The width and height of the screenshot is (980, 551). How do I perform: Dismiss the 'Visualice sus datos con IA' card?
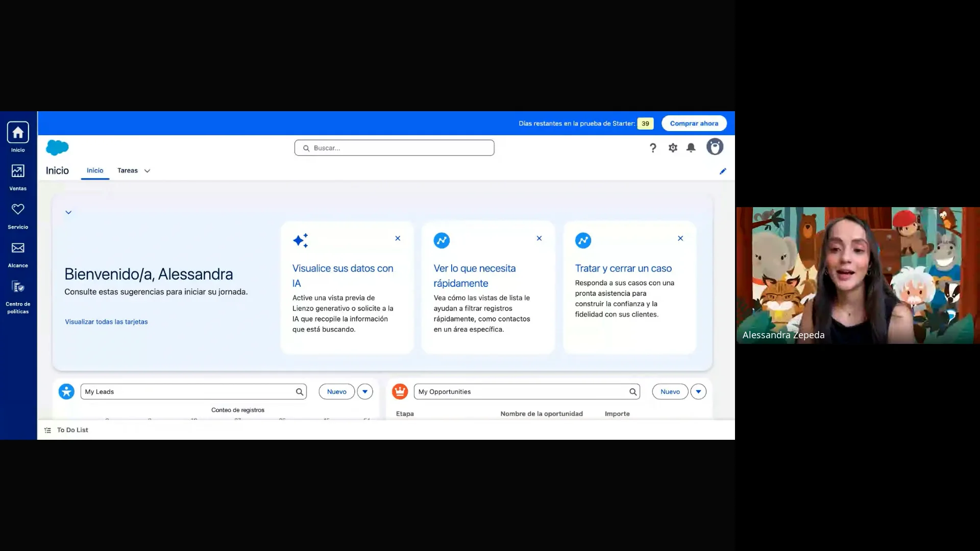point(398,238)
